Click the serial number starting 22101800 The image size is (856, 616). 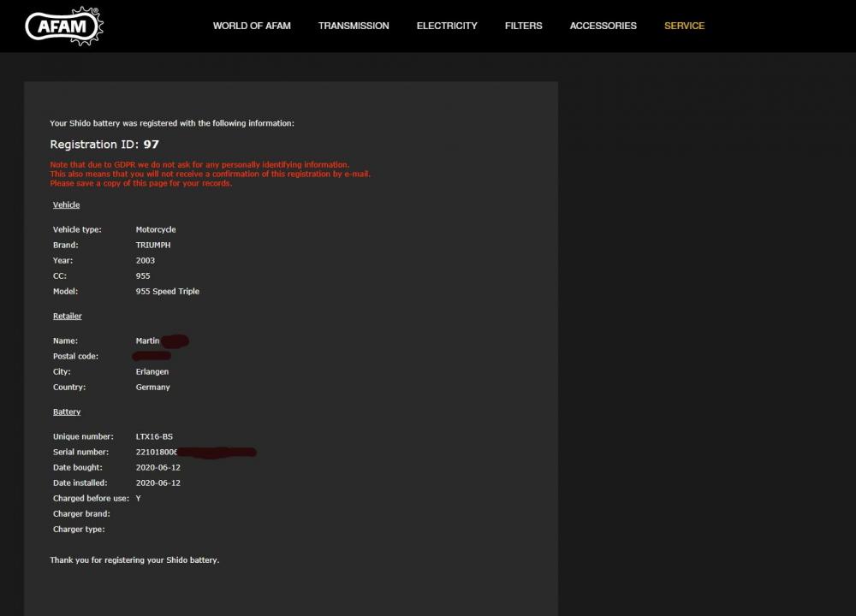157,452
